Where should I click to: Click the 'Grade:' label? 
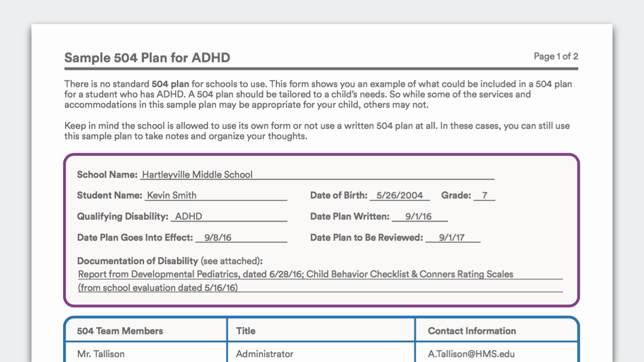pyautogui.click(x=456, y=195)
